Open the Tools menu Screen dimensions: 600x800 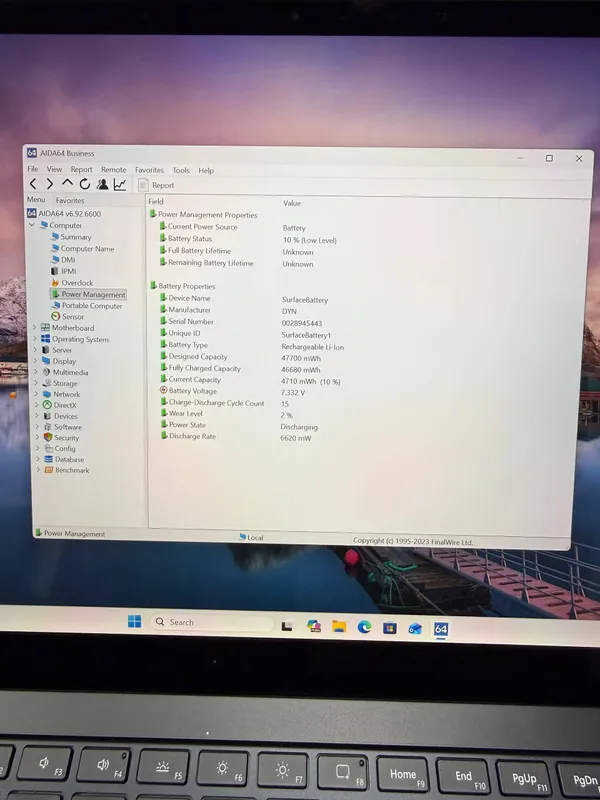coord(181,170)
